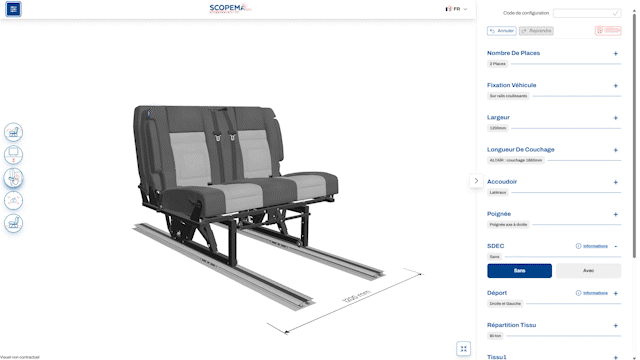
Task: Open the blue menu icon at top-left
Action: (13, 9)
